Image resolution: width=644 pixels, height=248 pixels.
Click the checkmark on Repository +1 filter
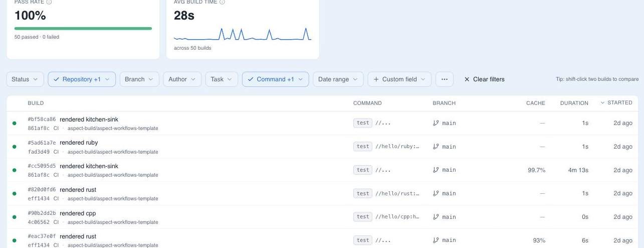[57, 79]
